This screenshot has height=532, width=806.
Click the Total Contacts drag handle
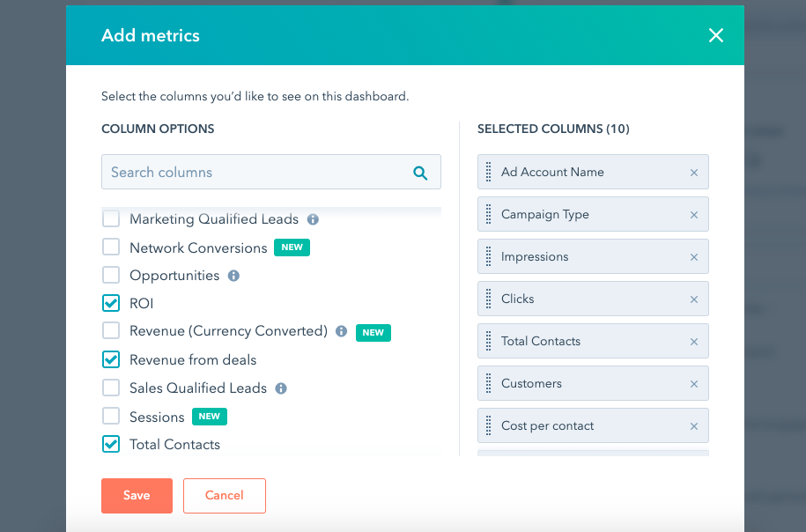click(x=488, y=341)
